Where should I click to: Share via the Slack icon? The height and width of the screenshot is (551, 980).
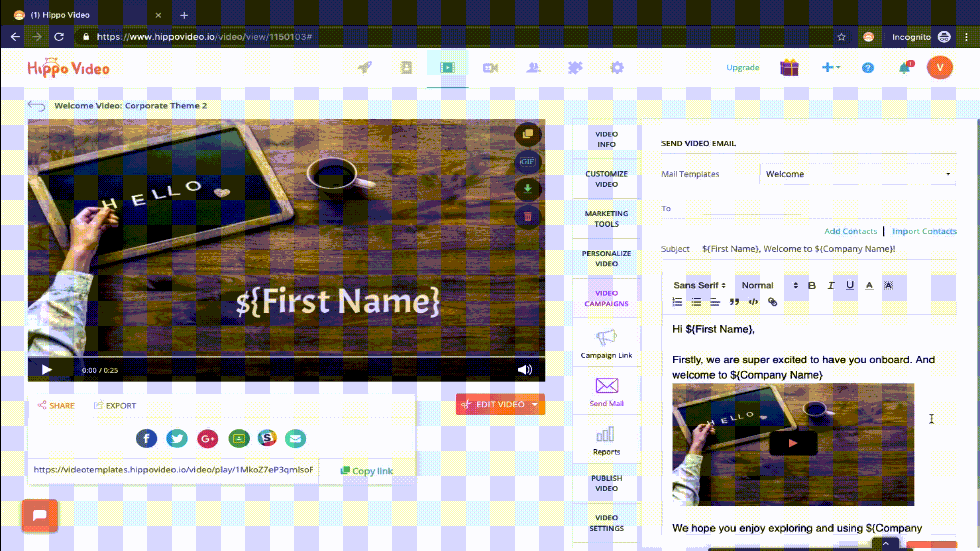[267, 438]
